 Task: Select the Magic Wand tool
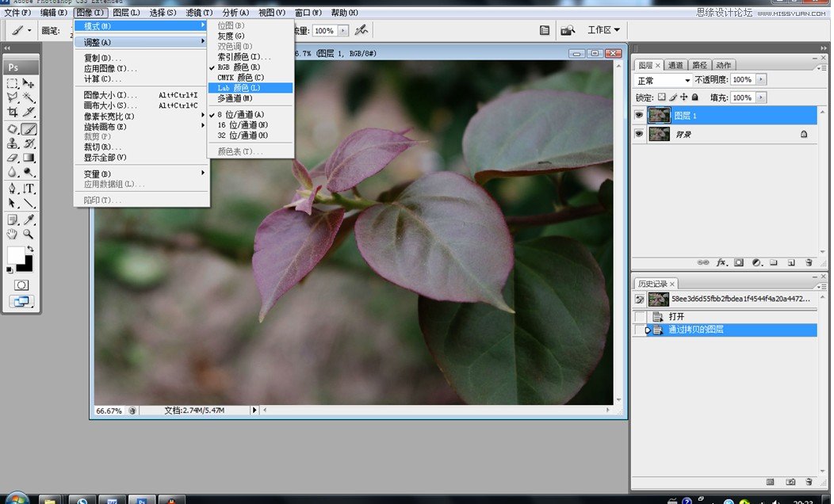click(29, 97)
